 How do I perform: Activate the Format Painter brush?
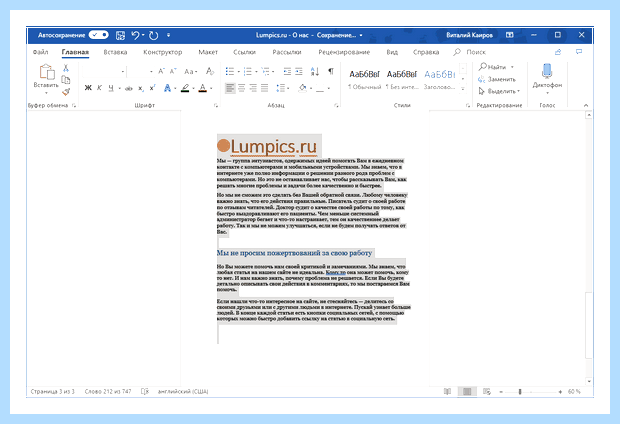coord(66,92)
